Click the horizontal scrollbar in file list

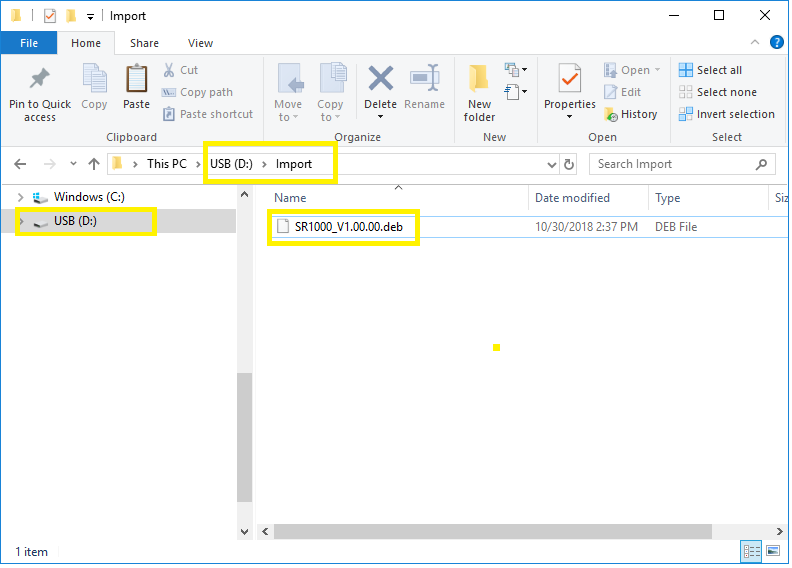click(x=492, y=531)
